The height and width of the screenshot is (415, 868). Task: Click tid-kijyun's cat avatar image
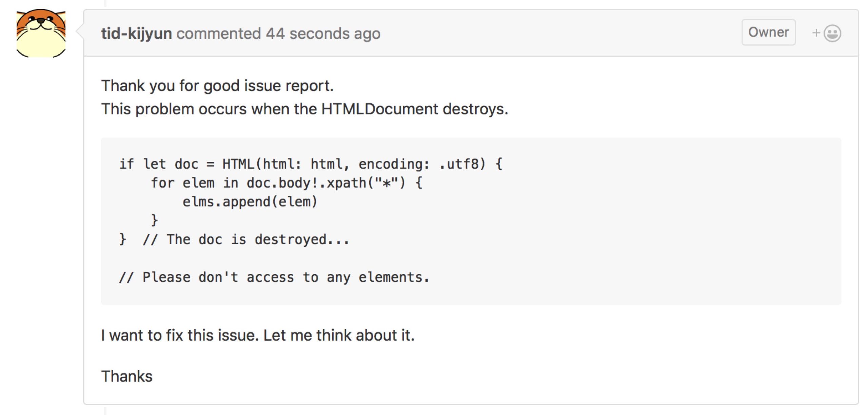click(x=41, y=33)
